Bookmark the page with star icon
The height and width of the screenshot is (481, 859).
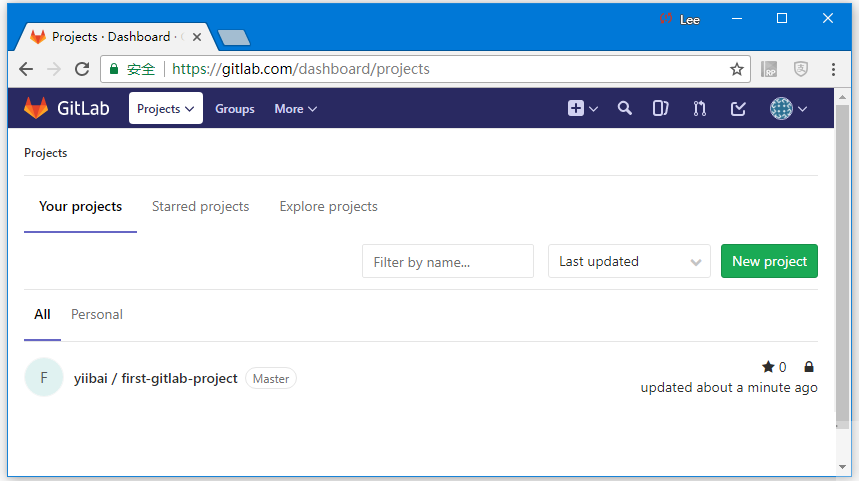tap(737, 69)
